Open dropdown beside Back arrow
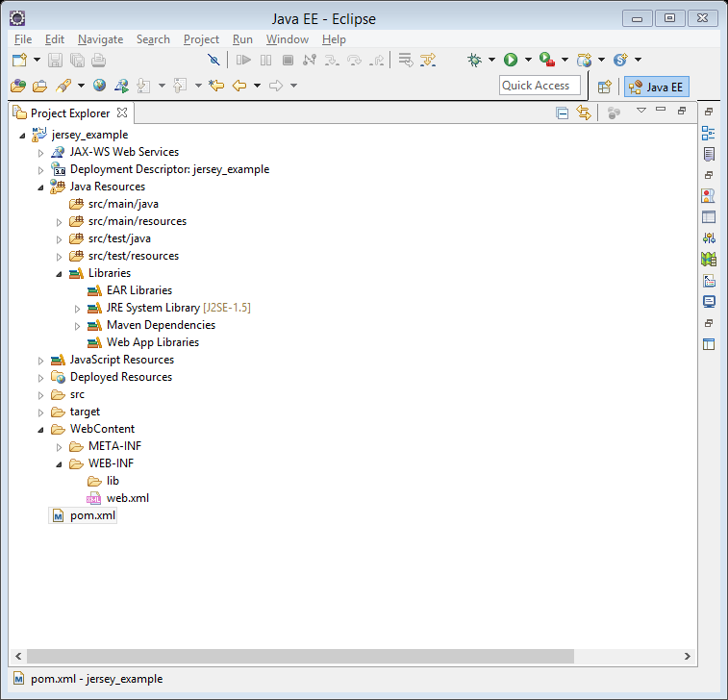 (x=257, y=86)
